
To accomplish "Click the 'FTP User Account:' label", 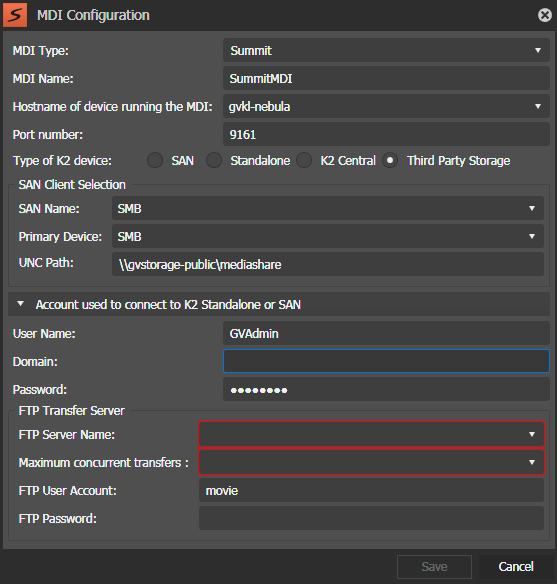I will [67, 491].
